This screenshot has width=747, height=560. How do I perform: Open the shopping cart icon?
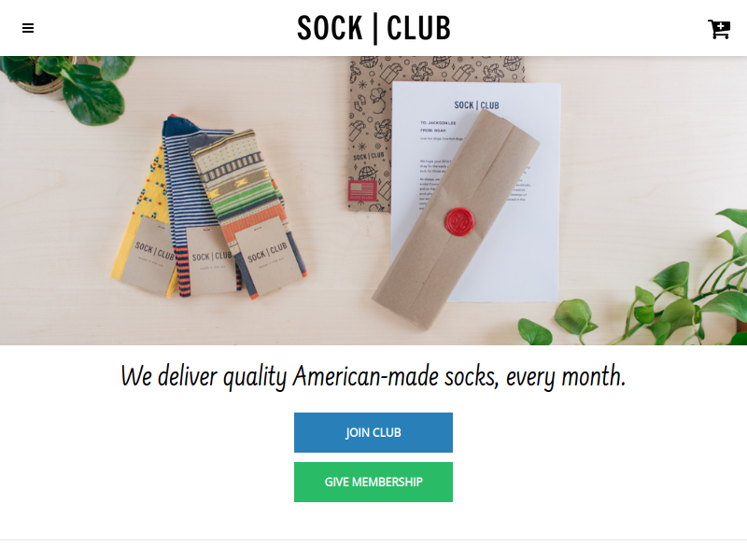point(718,29)
